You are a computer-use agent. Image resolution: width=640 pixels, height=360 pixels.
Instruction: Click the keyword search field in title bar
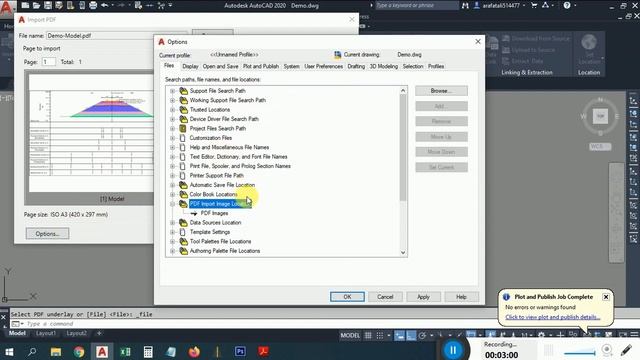[x=416, y=5]
